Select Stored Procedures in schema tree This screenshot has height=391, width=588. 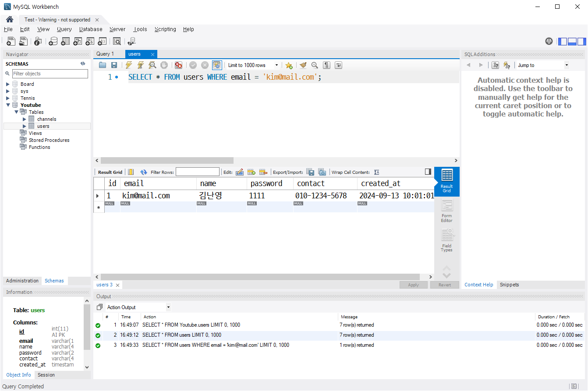click(49, 140)
